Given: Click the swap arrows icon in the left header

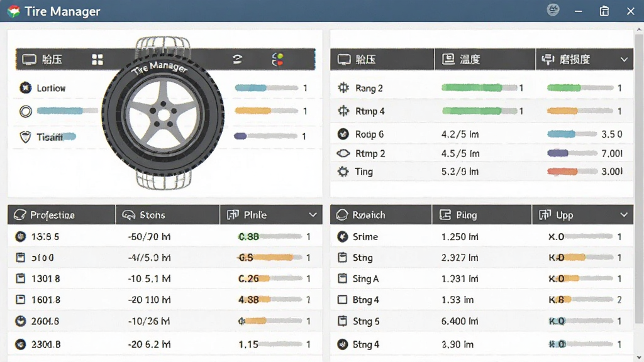Looking at the screenshot, I should [x=237, y=60].
